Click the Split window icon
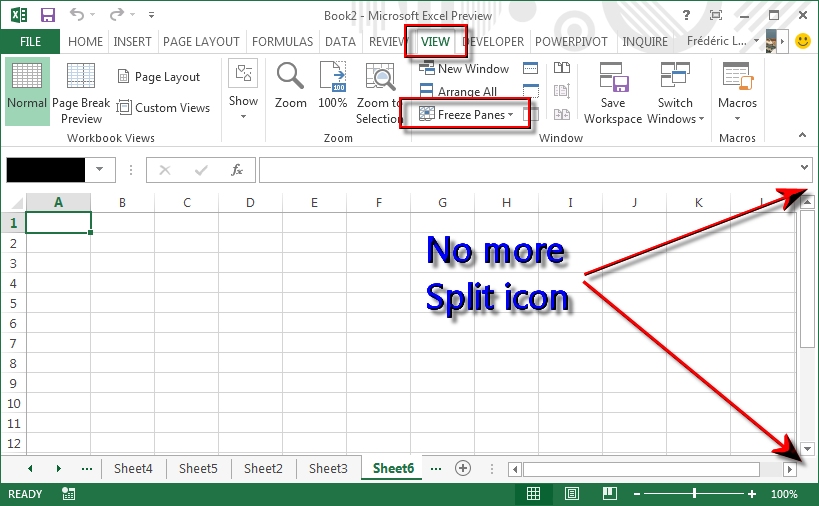 click(x=531, y=68)
